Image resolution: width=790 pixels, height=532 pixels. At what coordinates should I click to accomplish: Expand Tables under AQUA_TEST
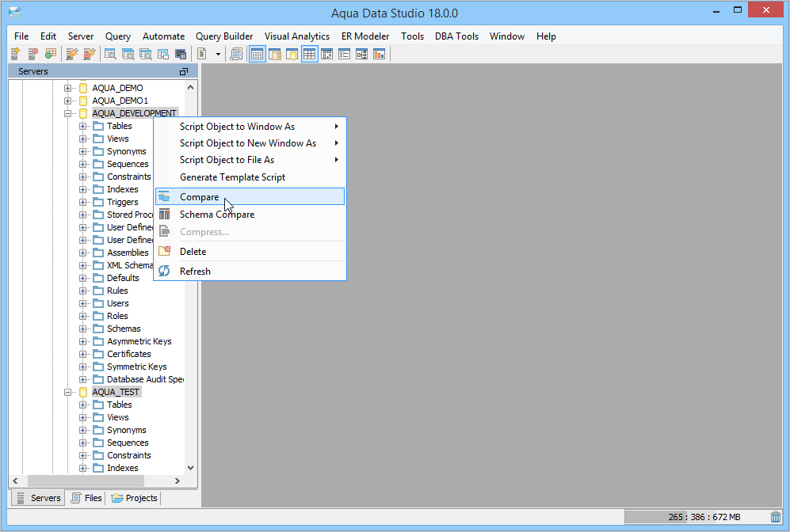click(x=82, y=405)
